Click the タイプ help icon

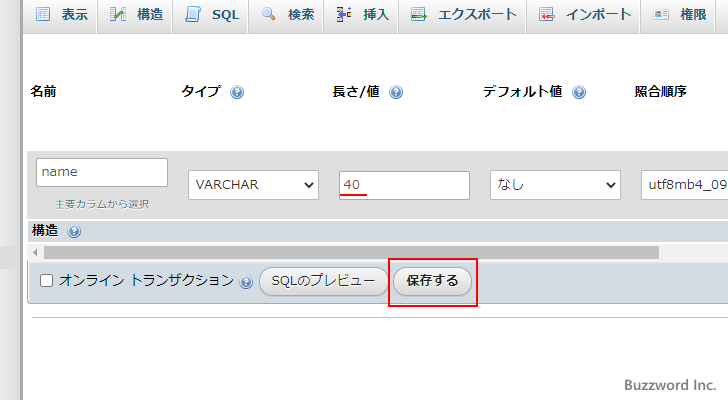coord(237,92)
